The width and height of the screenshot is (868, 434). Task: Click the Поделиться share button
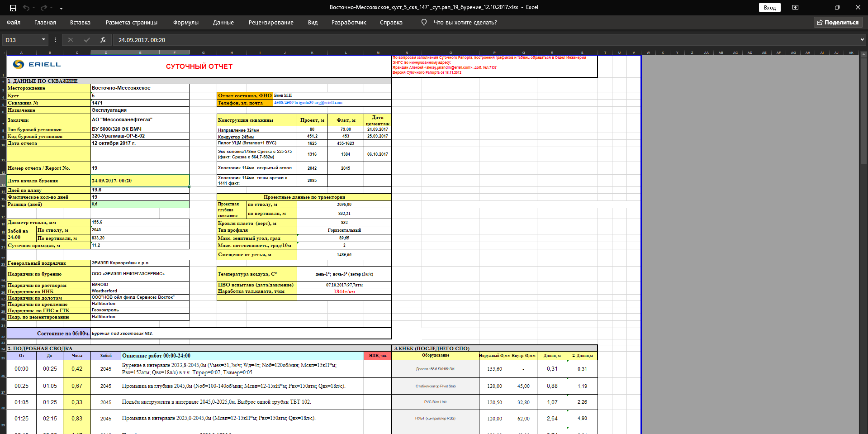[x=838, y=22]
